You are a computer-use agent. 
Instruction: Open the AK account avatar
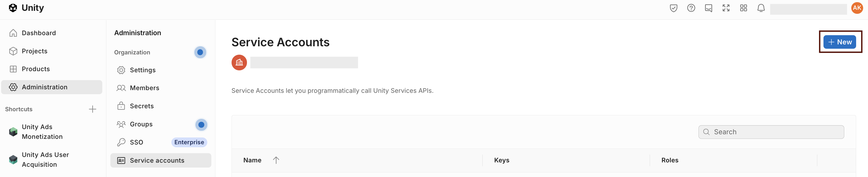(857, 8)
